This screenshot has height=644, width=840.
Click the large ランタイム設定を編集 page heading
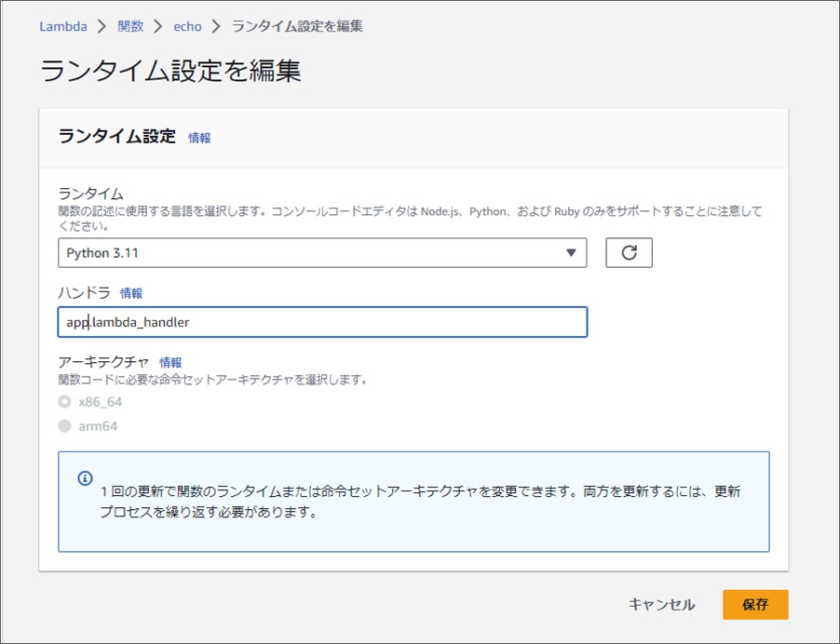170,72
